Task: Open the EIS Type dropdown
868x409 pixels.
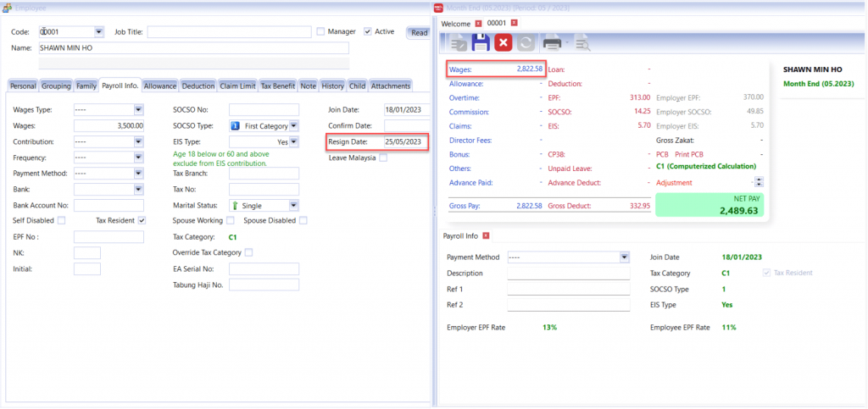Action: [294, 141]
